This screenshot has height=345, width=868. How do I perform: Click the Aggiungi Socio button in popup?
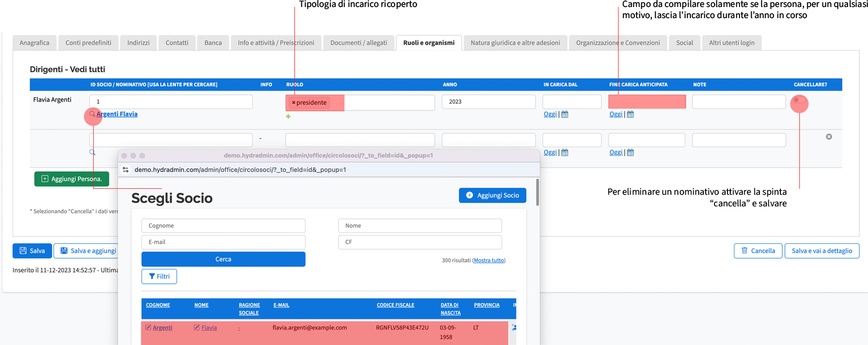[492, 195]
